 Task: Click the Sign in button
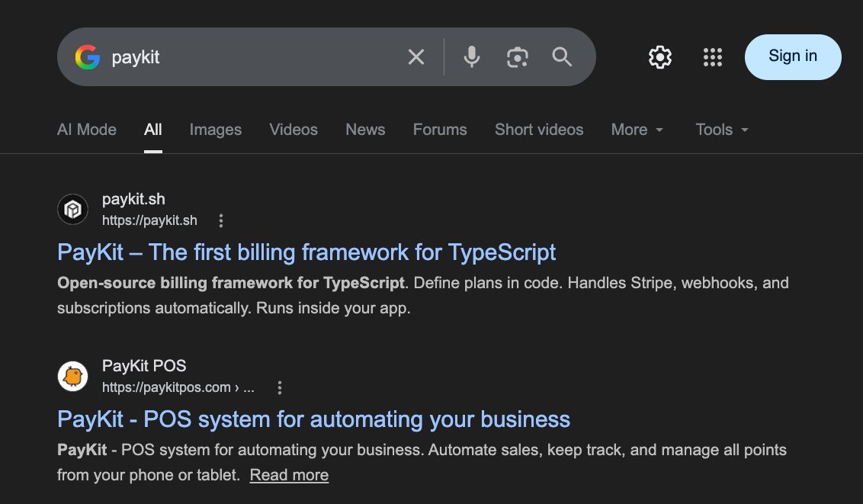pos(793,57)
